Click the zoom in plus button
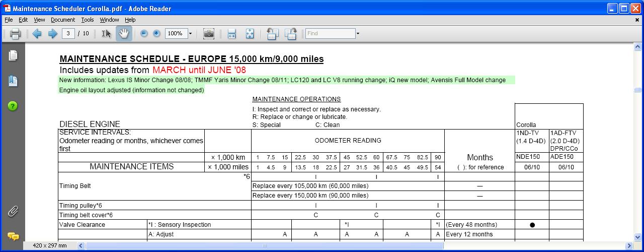Screen dimensions: 644x252 point(156,34)
